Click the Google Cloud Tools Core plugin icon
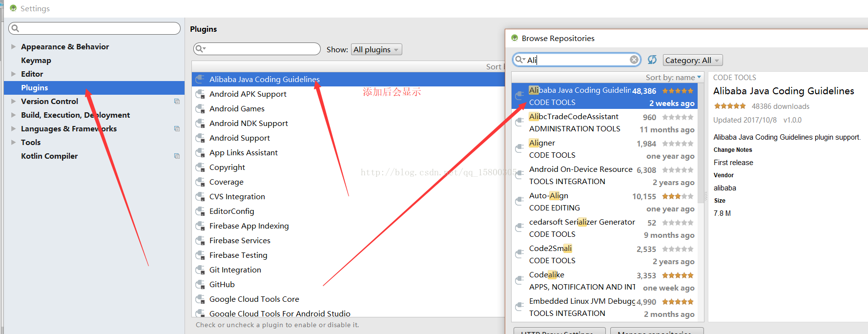This screenshot has width=868, height=334. pyautogui.click(x=200, y=299)
